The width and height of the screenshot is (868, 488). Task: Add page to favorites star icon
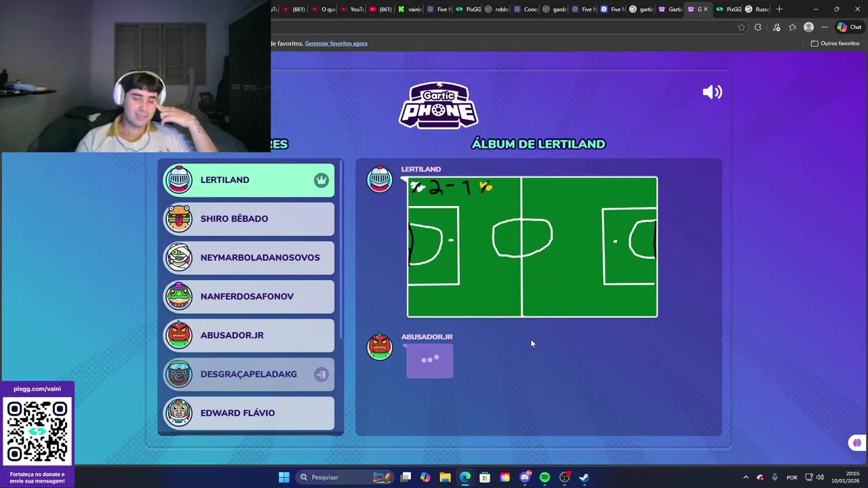coord(741,27)
